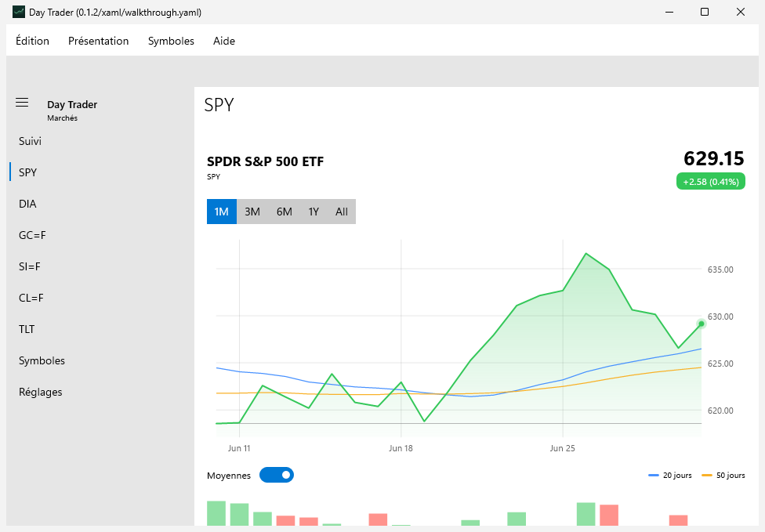Click the SPY page heading
This screenshot has width=765, height=532.
point(219,105)
